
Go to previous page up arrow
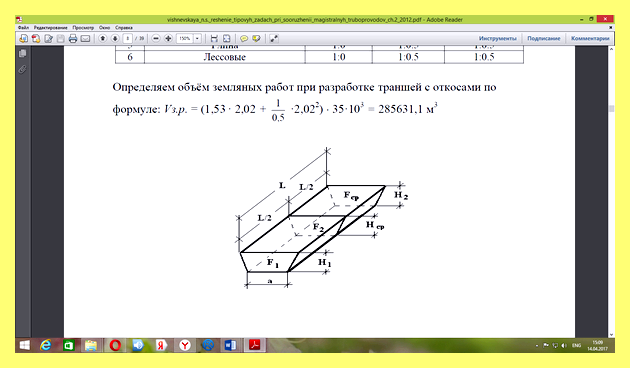[x=102, y=39]
